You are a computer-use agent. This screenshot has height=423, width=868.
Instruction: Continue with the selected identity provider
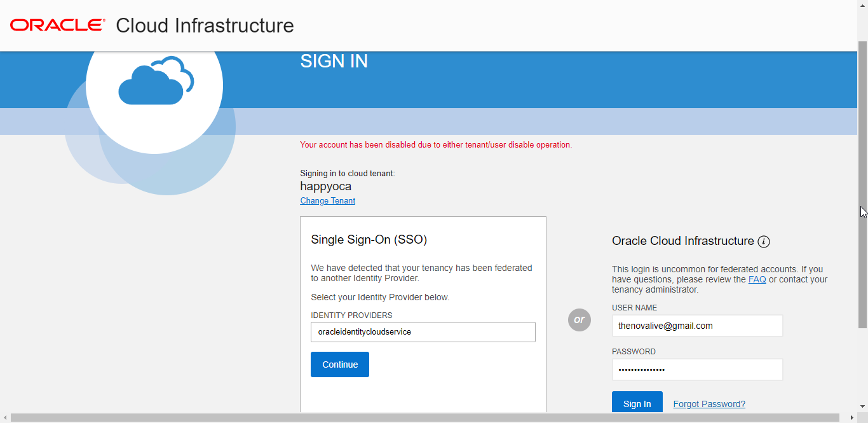pos(339,364)
